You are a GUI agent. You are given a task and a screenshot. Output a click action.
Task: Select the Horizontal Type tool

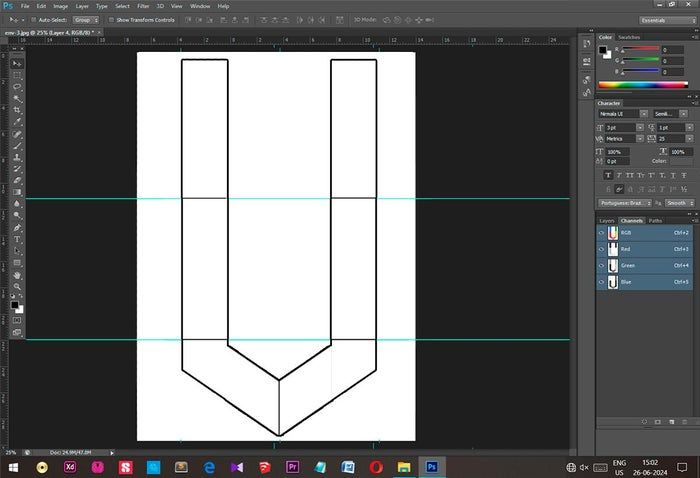pos(17,239)
